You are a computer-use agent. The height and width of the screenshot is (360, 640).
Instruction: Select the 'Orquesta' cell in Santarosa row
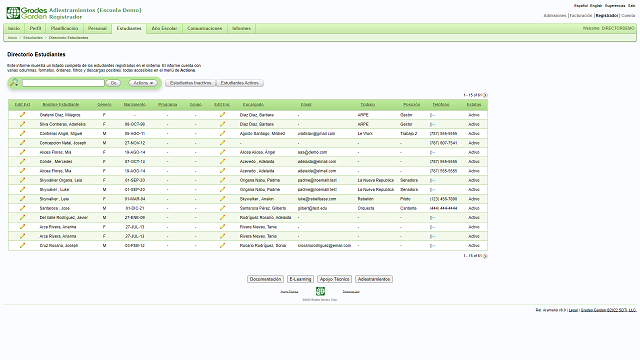coord(366,208)
